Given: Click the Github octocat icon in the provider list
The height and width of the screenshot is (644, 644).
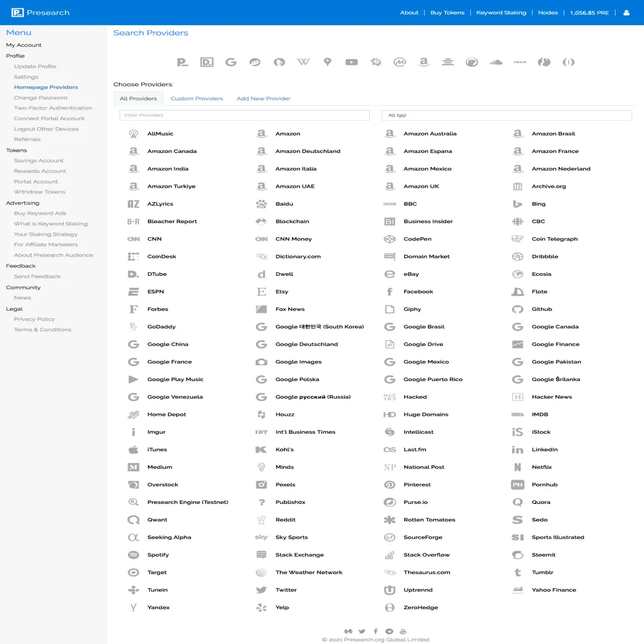Looking at the screenshot, I should pos(517,309).
